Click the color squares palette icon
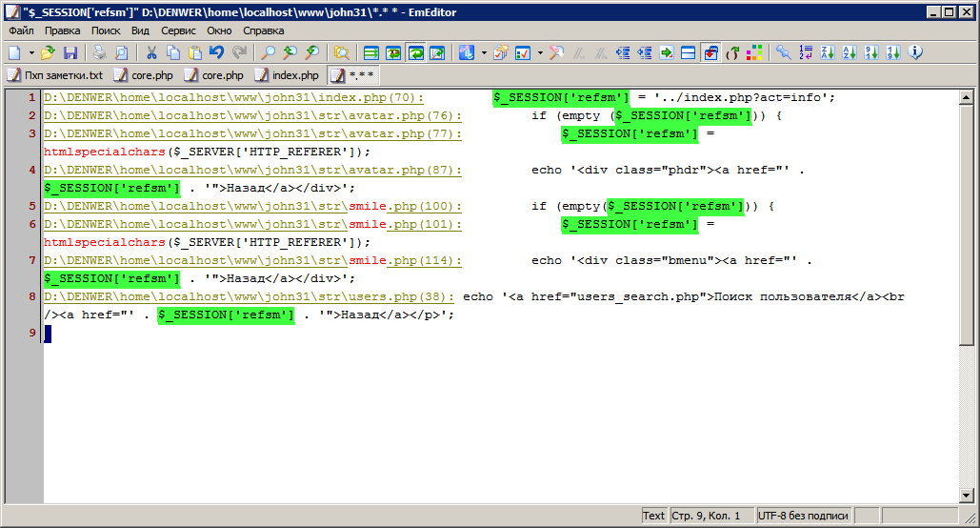980x528 pixels. click(753, 52)
